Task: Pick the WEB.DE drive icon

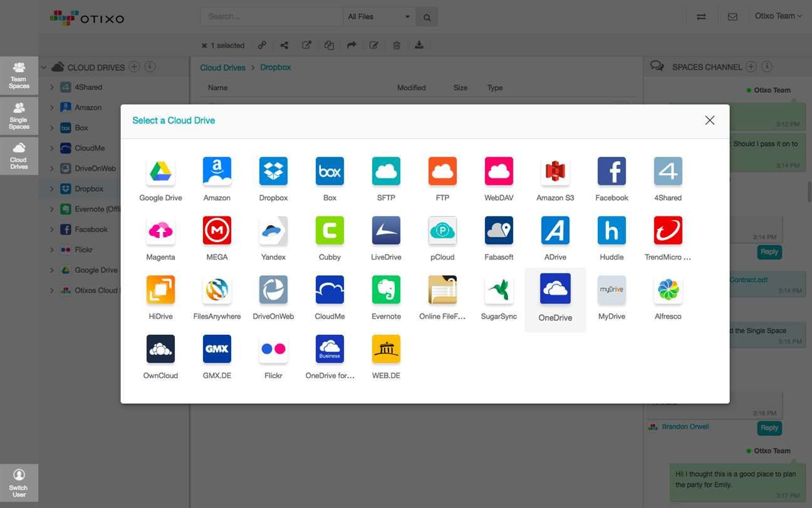Action: click(386, 349)
